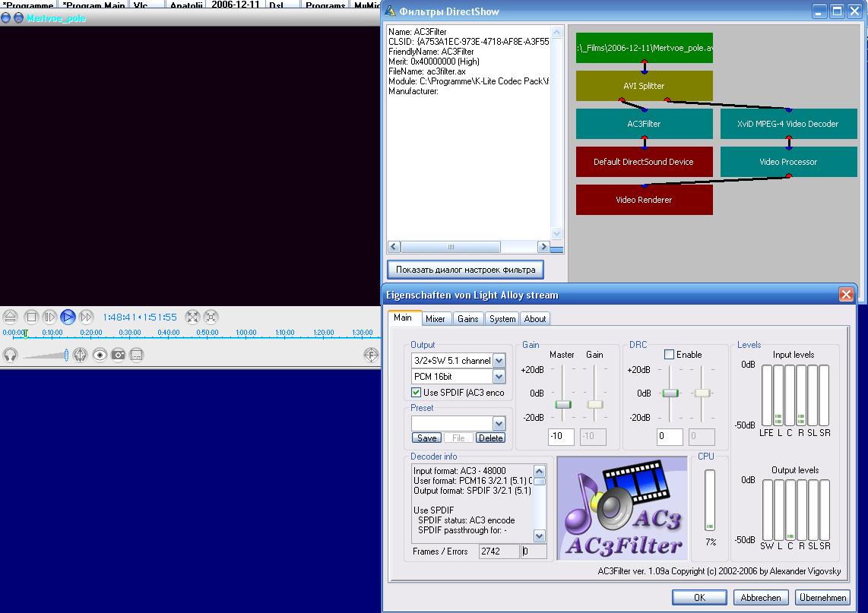Click the right arrow of the filter info scrollbar
This screenshot has height=613, width=868.
pyautogui.click(x=543, y=247)
